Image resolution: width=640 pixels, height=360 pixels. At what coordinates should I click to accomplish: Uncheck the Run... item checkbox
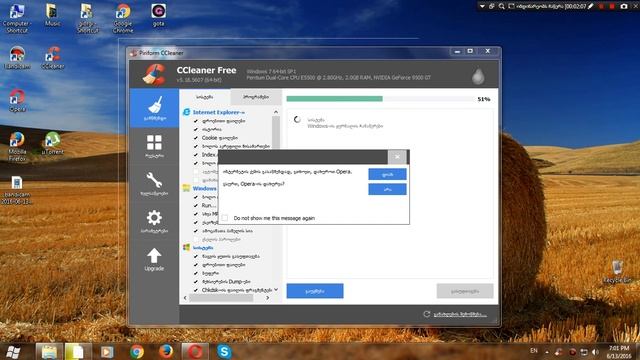[x=196, y=206]
